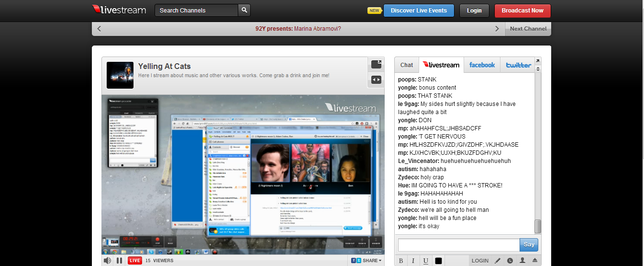Go to next featured event arrow
The height and width of the screenshot is (266, 644).
tap(497, 29)
